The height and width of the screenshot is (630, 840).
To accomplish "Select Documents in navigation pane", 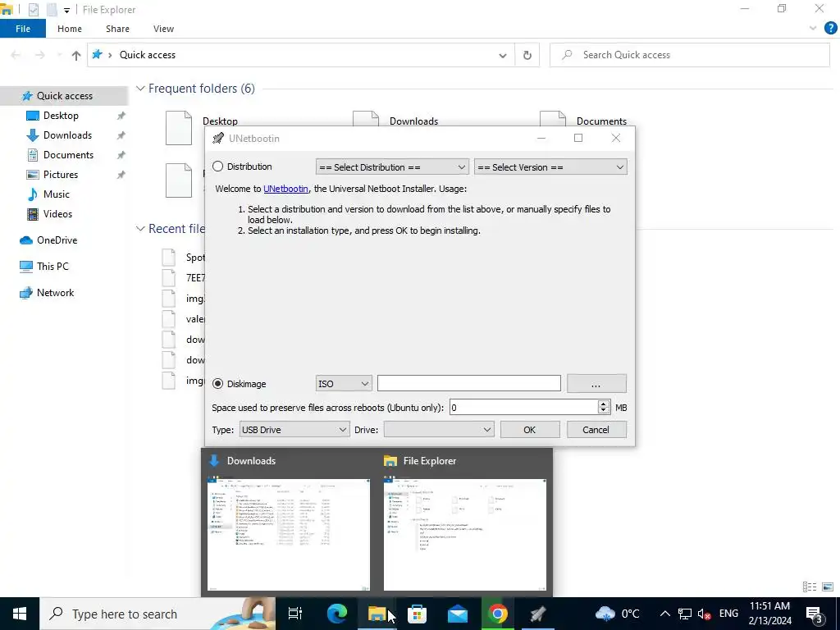I will [68, 155].
